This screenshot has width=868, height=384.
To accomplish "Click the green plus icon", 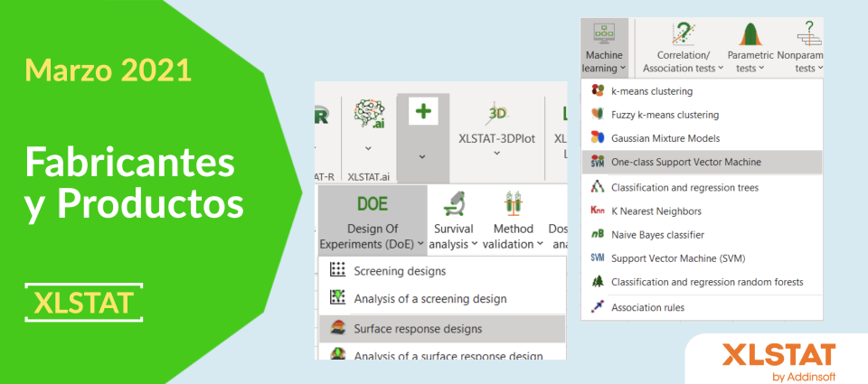I will [x=423, y=110].
